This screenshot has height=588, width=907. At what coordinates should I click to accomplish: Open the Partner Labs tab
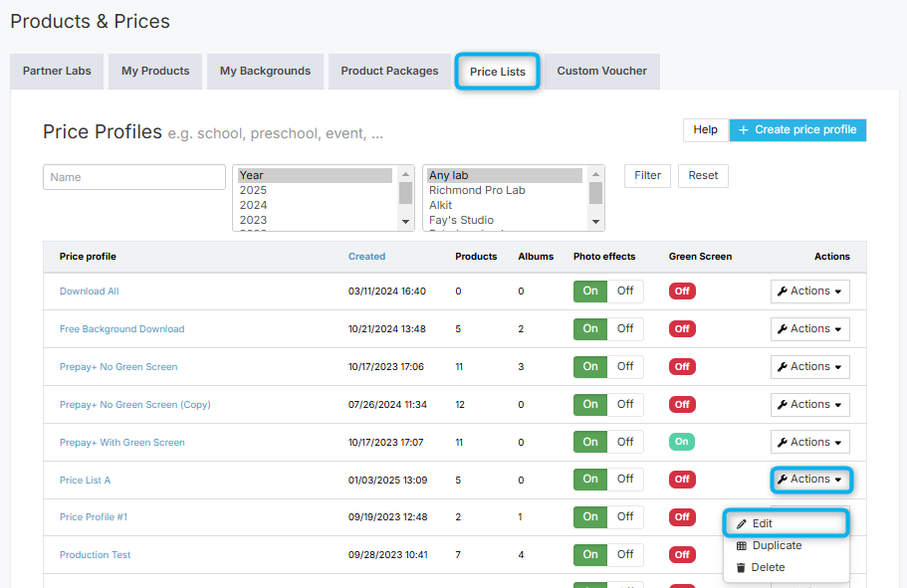pos(57,71)
